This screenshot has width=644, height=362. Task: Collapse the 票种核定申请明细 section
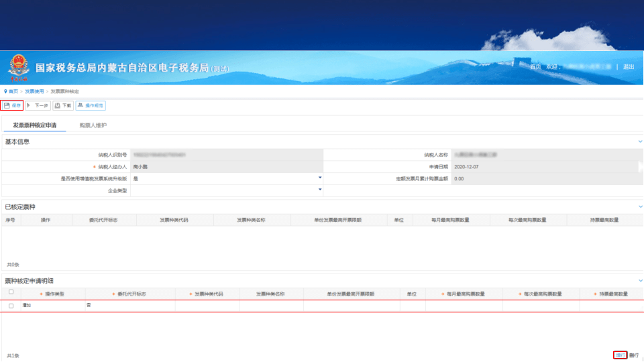click(x=640, y=281)
